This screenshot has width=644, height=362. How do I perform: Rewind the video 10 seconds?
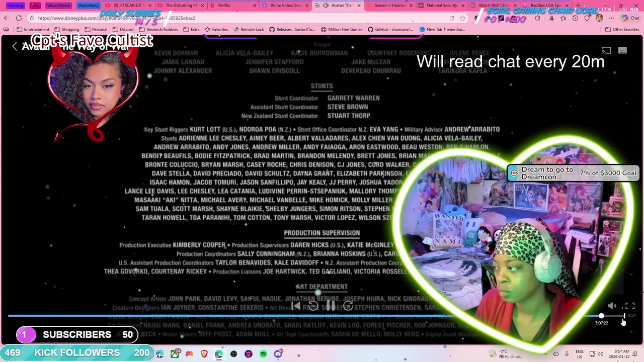coord(313,306)
